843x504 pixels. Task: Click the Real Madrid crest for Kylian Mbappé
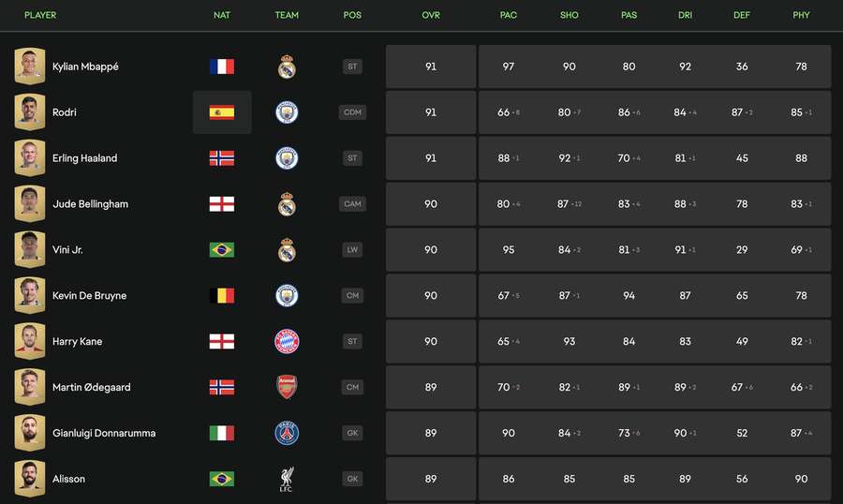287,67
